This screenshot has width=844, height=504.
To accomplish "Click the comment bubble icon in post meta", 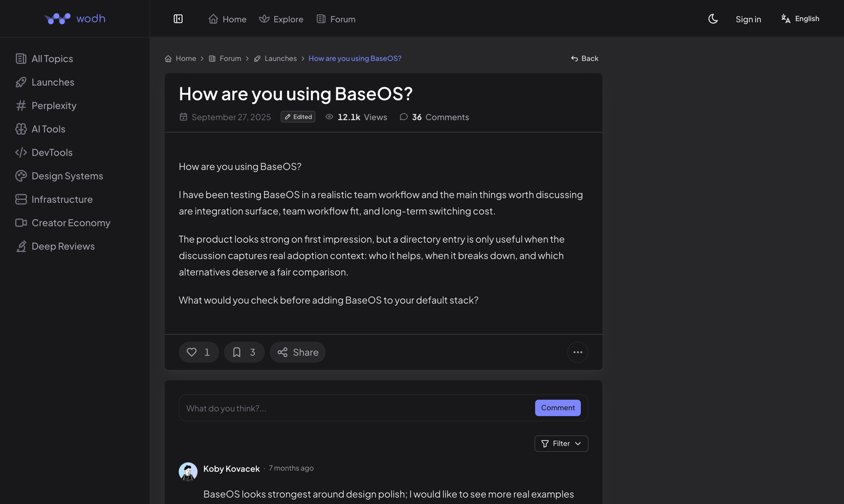I will [404, 117].
